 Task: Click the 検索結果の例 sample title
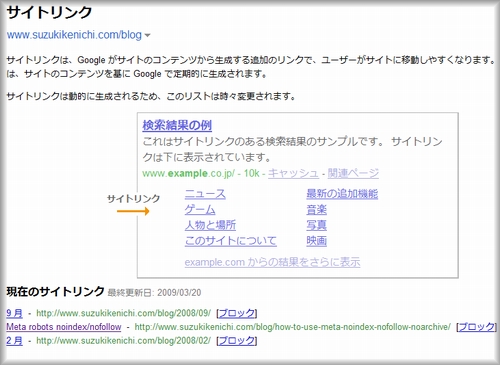(x=177, y=125)
